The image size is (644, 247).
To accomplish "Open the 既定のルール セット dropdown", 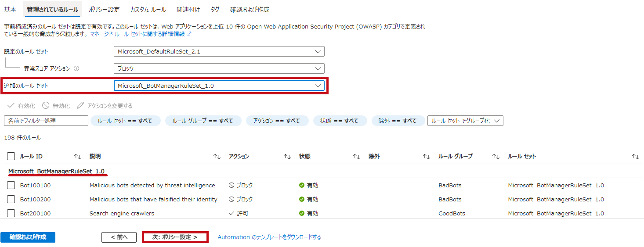I will [x=219, y=51].
